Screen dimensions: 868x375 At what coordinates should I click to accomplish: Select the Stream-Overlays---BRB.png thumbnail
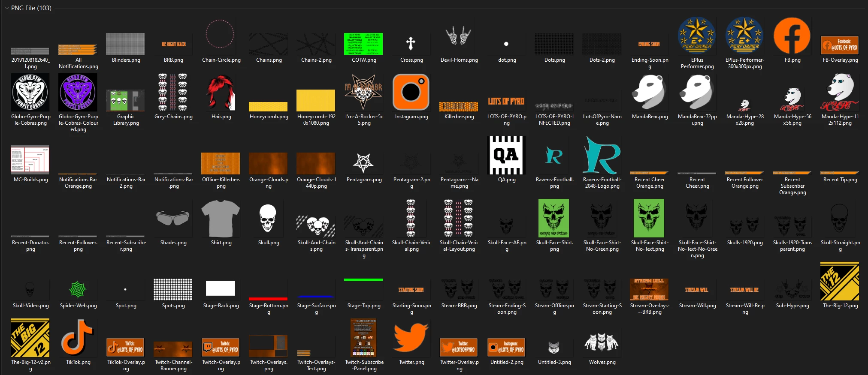pyautogui.click(x=649, y=289)
